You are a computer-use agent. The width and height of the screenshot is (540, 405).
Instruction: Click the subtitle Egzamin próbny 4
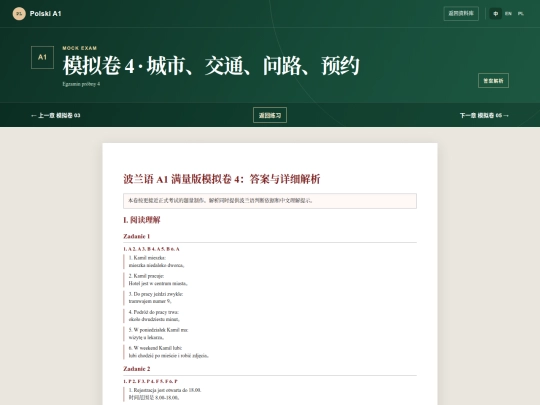click(x=81, y=84)
